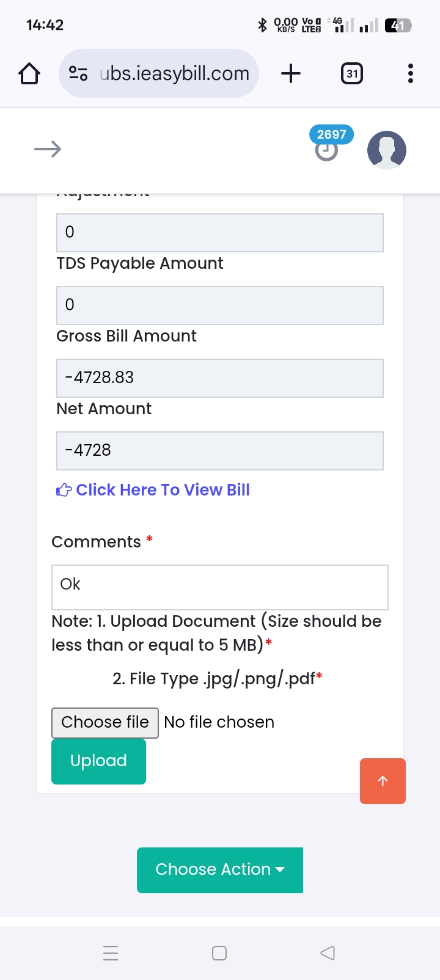
Task: Focus the Net Amount field
Action: coord(220,450)
